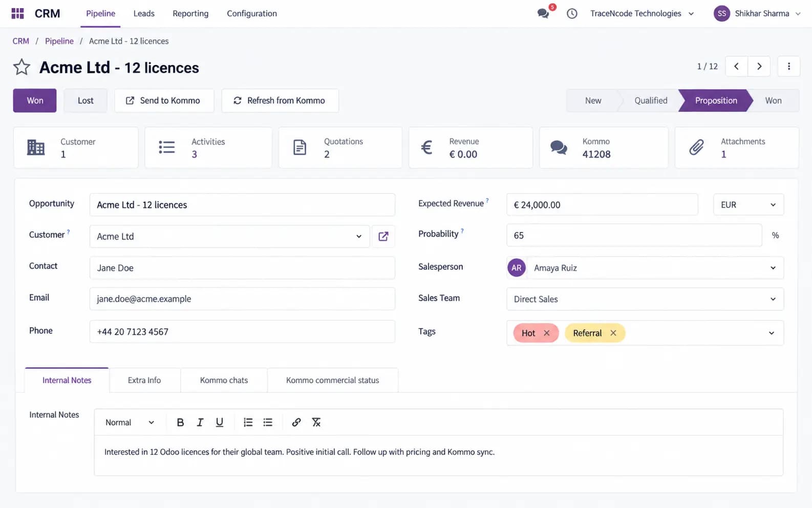Viewport: 812px width, 508px height.
Task: Insert bulleted list in notes
Action: pyautogui.click(x=268, y=422)
